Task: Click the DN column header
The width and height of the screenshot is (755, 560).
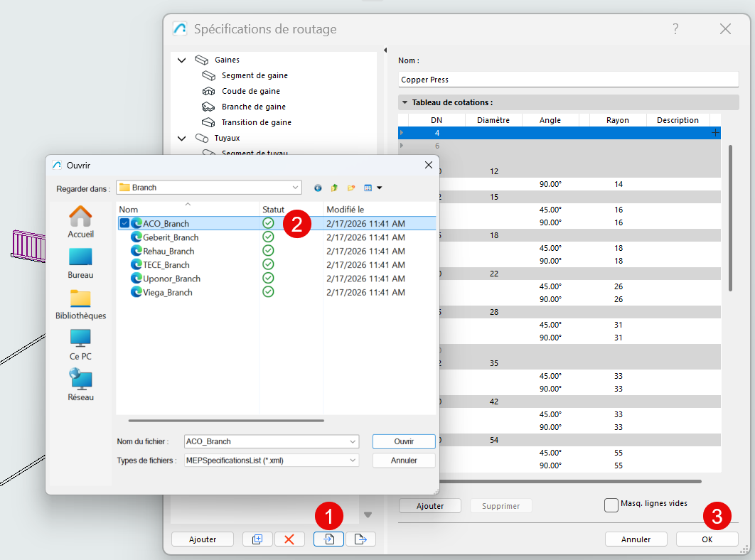Action: [437, 120]
